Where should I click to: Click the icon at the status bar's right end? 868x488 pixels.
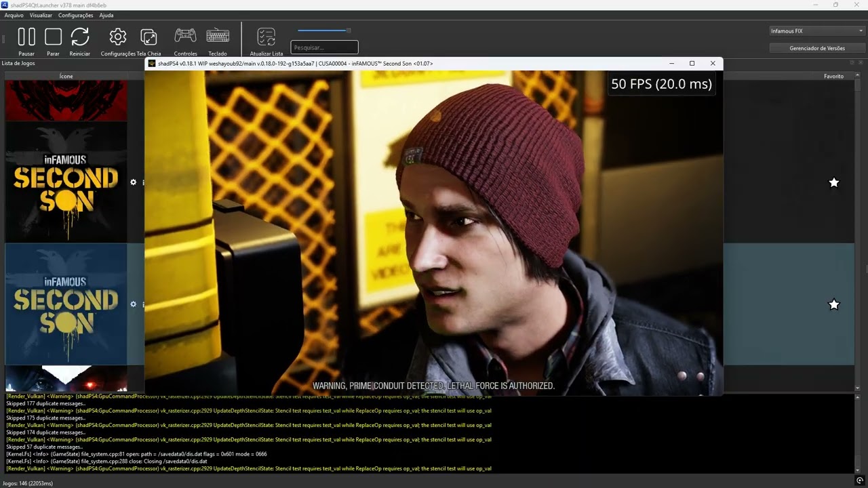860,481
